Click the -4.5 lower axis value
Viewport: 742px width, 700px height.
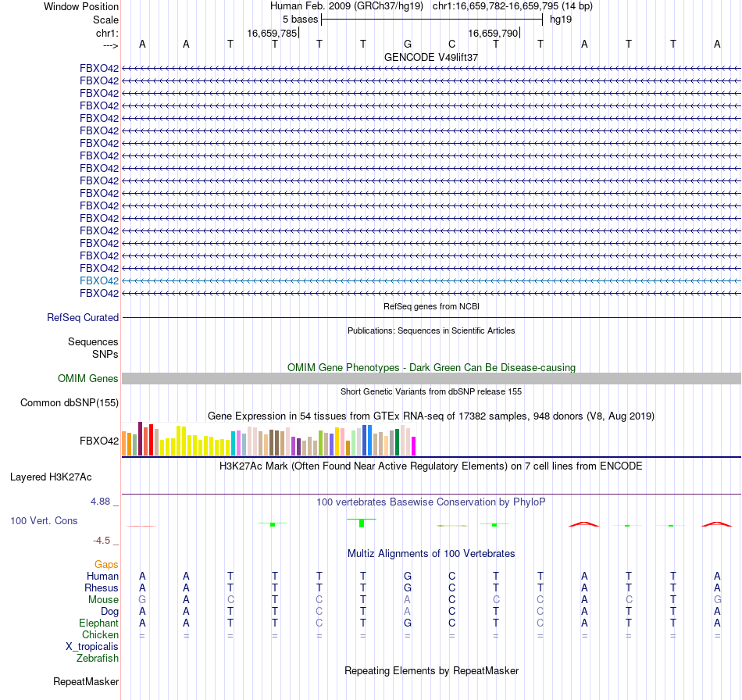click(102, 541)
